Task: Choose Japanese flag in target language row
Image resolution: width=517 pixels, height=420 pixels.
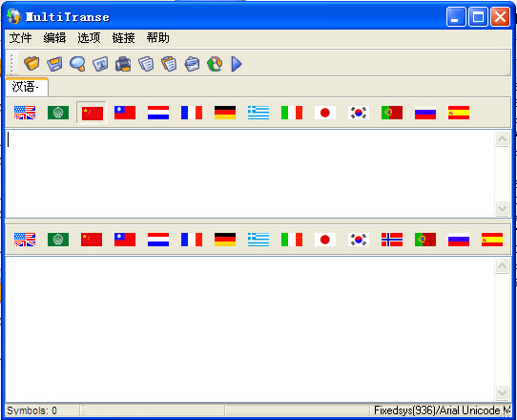Action: (x=325, y=240)
